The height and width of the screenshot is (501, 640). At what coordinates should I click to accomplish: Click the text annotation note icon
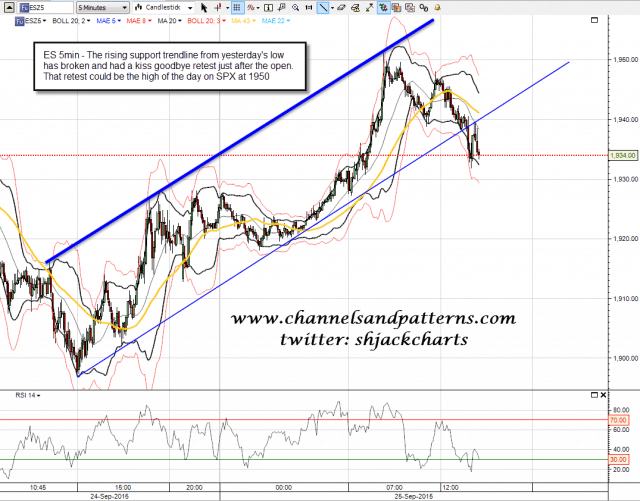coord(282,7)
